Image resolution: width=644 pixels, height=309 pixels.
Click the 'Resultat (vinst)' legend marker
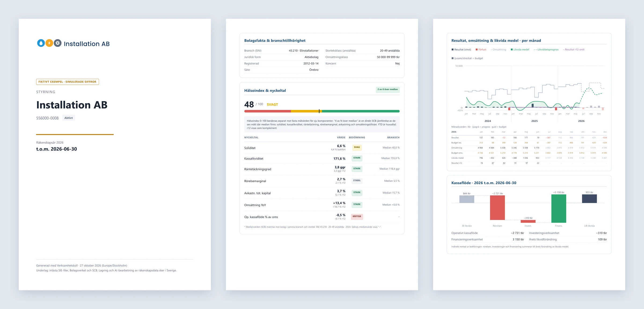(452, 50)
